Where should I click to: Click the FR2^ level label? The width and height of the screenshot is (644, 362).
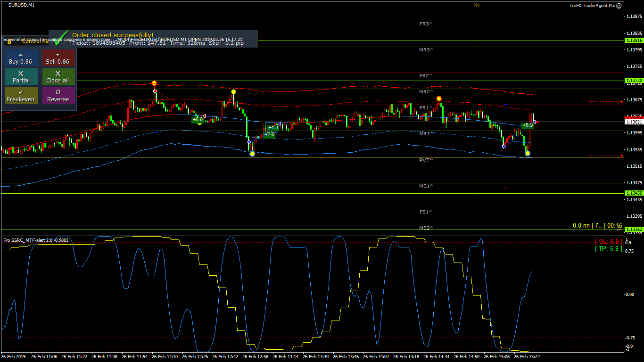[x=426, y=75]
